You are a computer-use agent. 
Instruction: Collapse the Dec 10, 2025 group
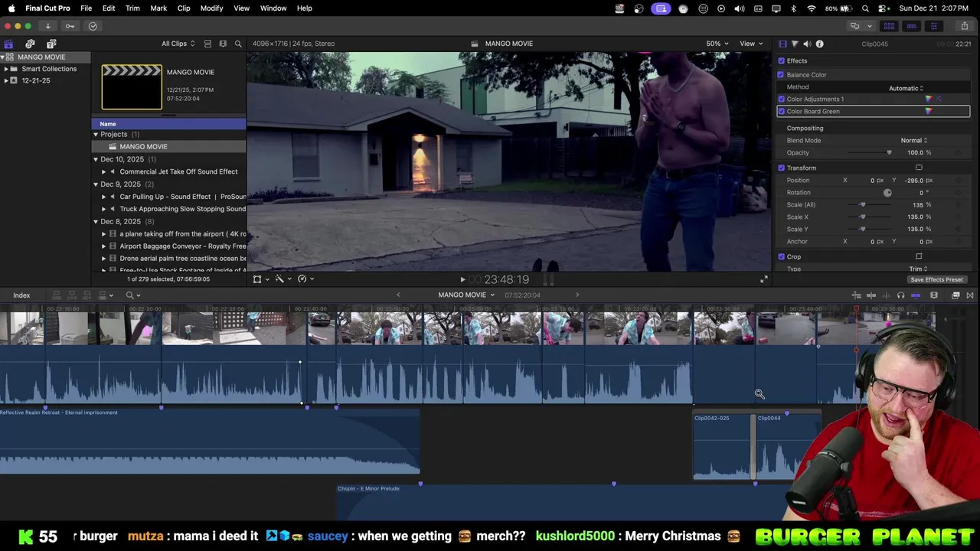pos(96,159)
